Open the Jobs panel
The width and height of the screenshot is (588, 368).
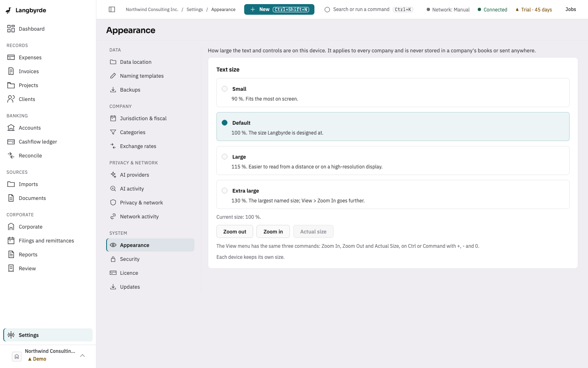pos(570,9)
